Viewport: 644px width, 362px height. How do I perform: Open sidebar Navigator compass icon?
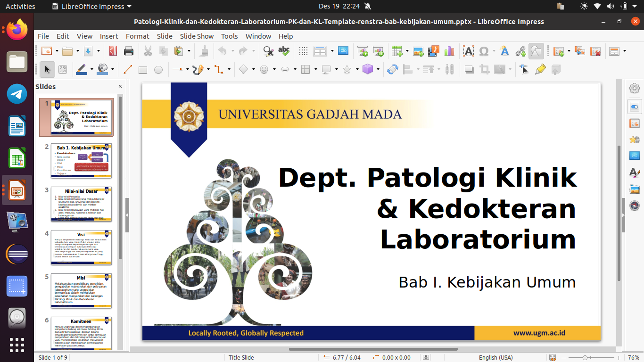[x=635, y=206]
